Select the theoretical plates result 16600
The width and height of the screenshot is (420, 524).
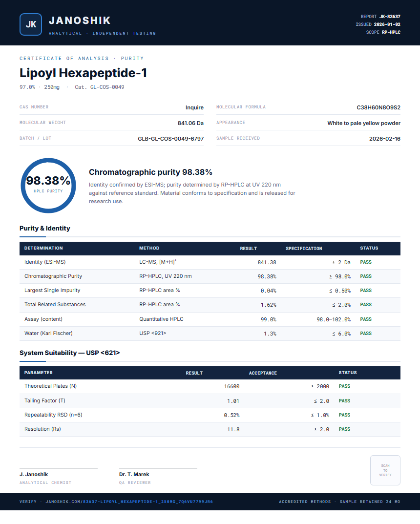click(x=231, y=386)
